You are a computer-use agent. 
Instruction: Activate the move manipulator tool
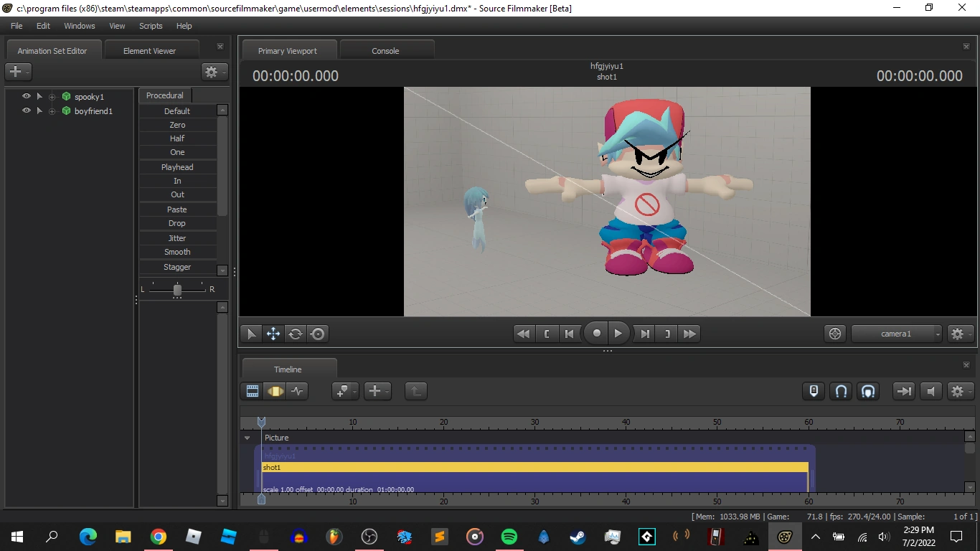pos(273,334)
